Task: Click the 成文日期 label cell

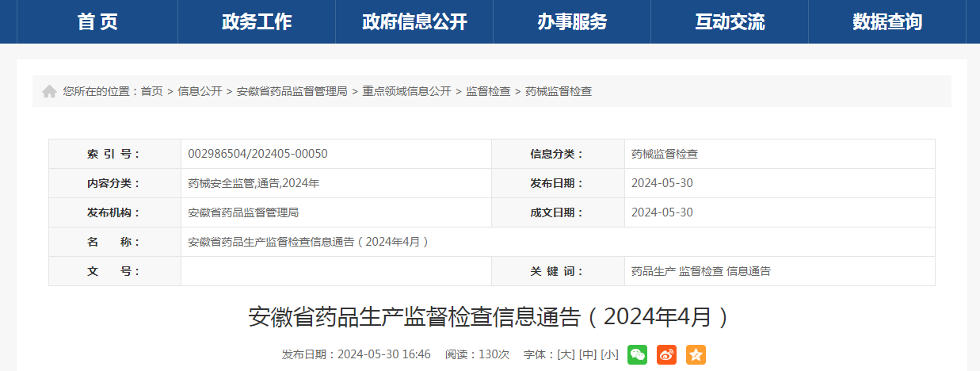Action: 558,212
